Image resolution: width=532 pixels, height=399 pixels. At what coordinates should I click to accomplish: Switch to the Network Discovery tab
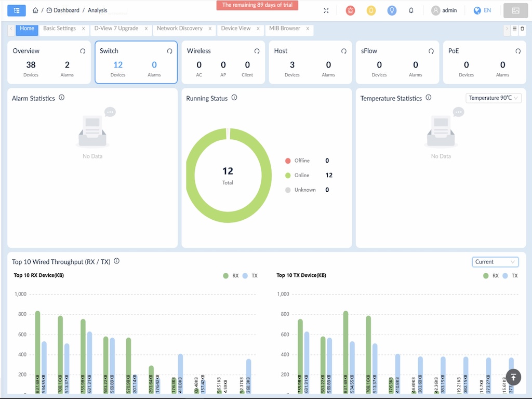pos(179,29)
